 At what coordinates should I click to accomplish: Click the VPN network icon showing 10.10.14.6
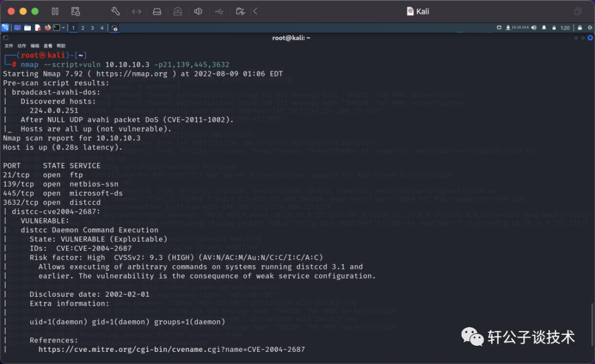[x=517, y=28]
